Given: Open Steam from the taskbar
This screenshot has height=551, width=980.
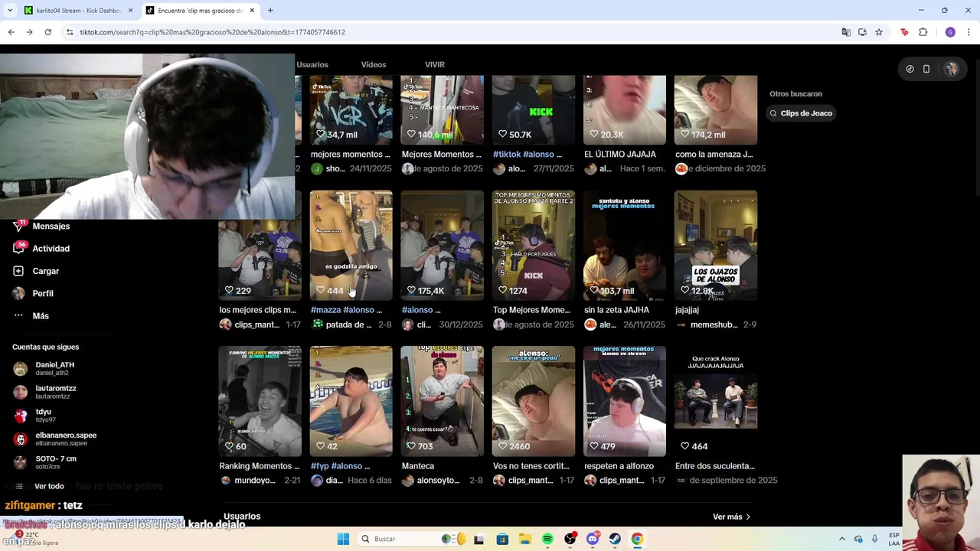Looking at the screenshot, I should (615, 539).
